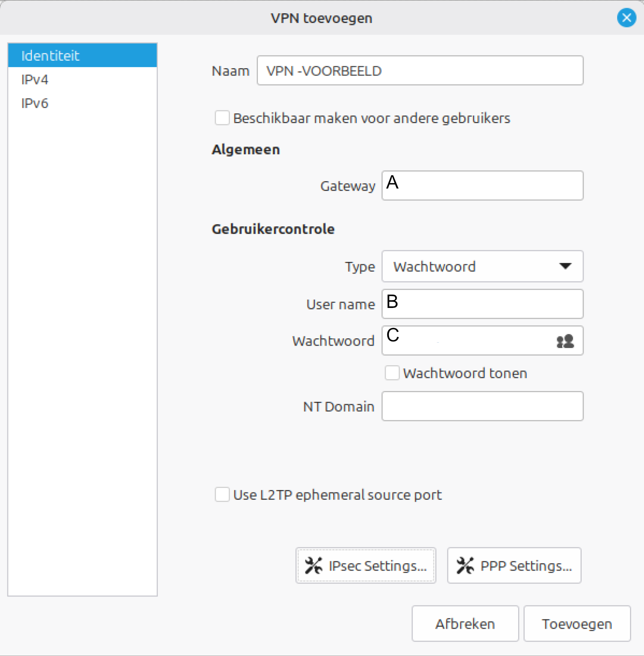Click the Naam field containing VPN -VOORBEELD
Screen dimensions: 644x656
tap(420, 71)
